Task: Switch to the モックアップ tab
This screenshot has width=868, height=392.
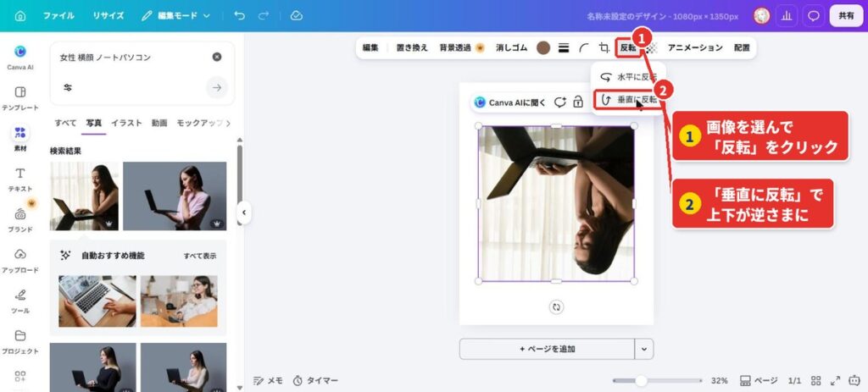Action: [199, 124]
